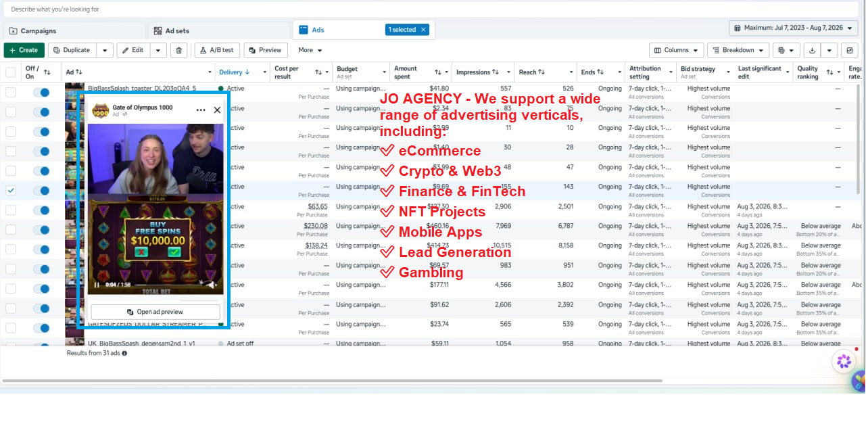
Task: Sort by the Off / On column arrows
Action: click(x=47, y=72)
